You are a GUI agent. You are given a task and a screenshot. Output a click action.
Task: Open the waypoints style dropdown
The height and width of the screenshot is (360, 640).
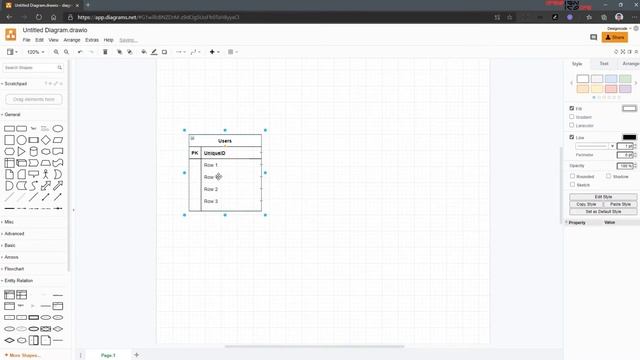(195, 52)
